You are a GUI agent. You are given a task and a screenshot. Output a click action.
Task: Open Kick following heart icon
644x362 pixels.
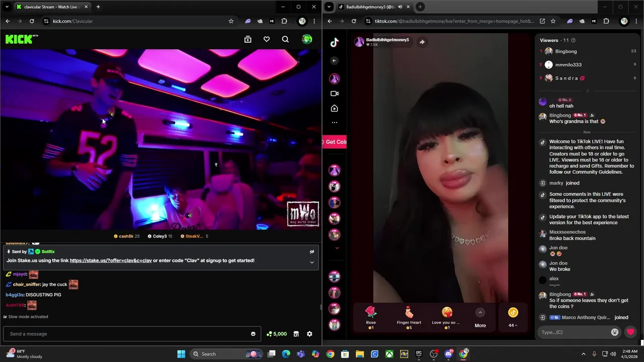coord(267,39)
